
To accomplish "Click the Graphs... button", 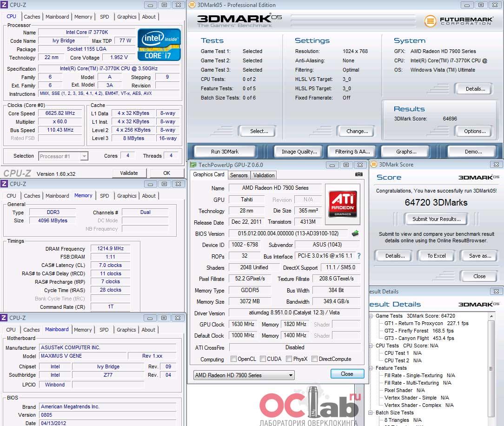I will pyautogui.click(x=406, y=152).
